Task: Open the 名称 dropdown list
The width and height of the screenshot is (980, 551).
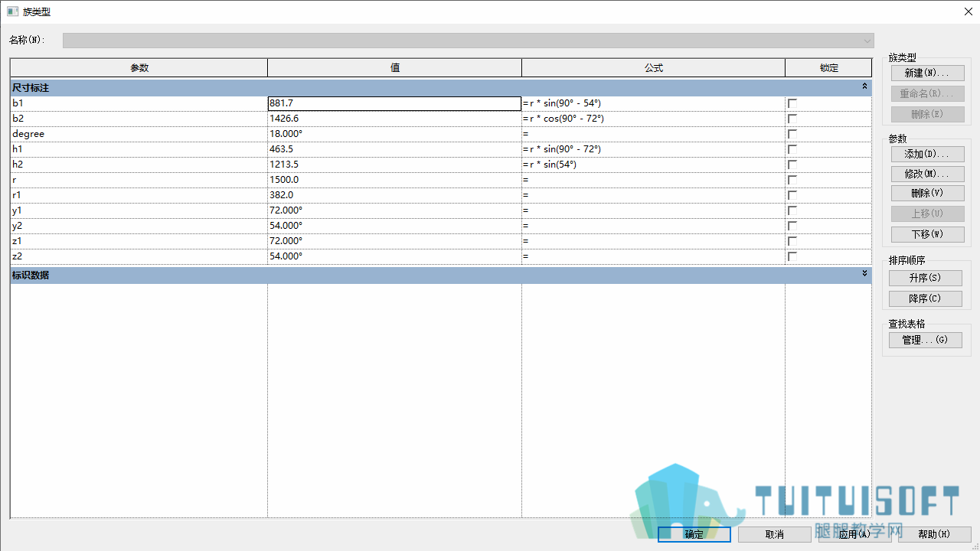Action: coord(867,41)
